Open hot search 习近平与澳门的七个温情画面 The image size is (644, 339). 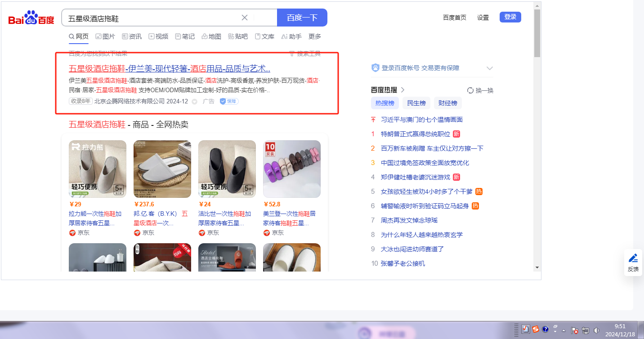422,120
